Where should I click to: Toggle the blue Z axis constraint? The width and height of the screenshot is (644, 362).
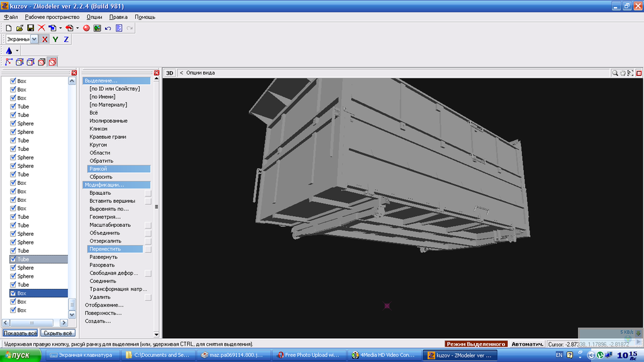66,39
